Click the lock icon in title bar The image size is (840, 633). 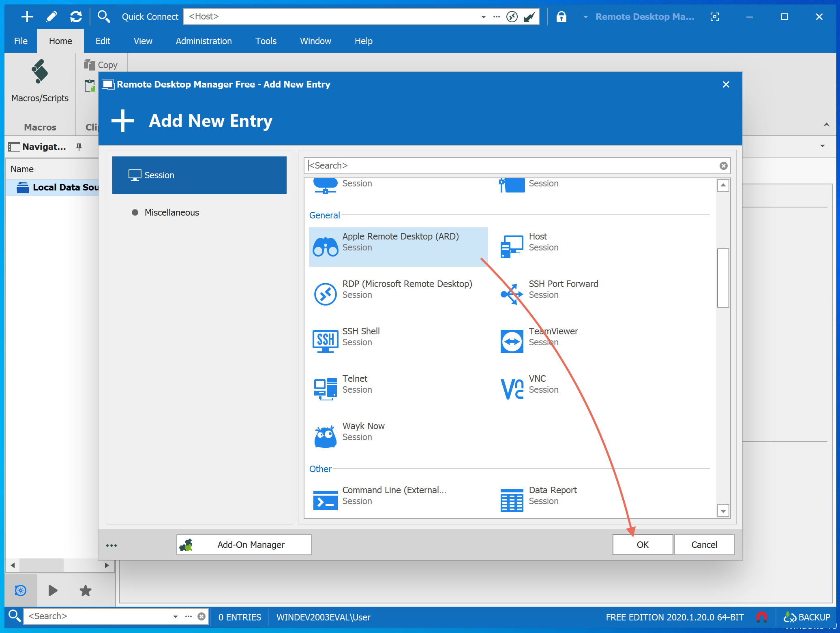click(561, 17)
